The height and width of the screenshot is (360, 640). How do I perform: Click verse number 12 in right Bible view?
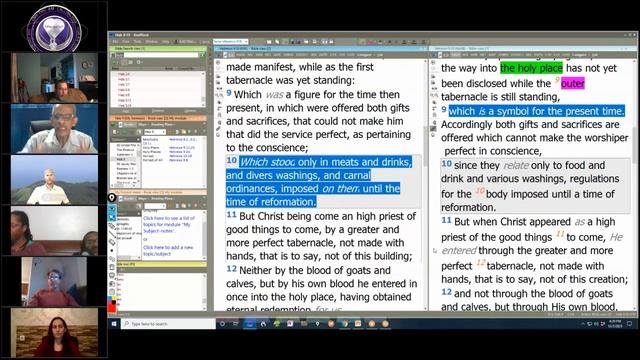(x=446, y=292)
